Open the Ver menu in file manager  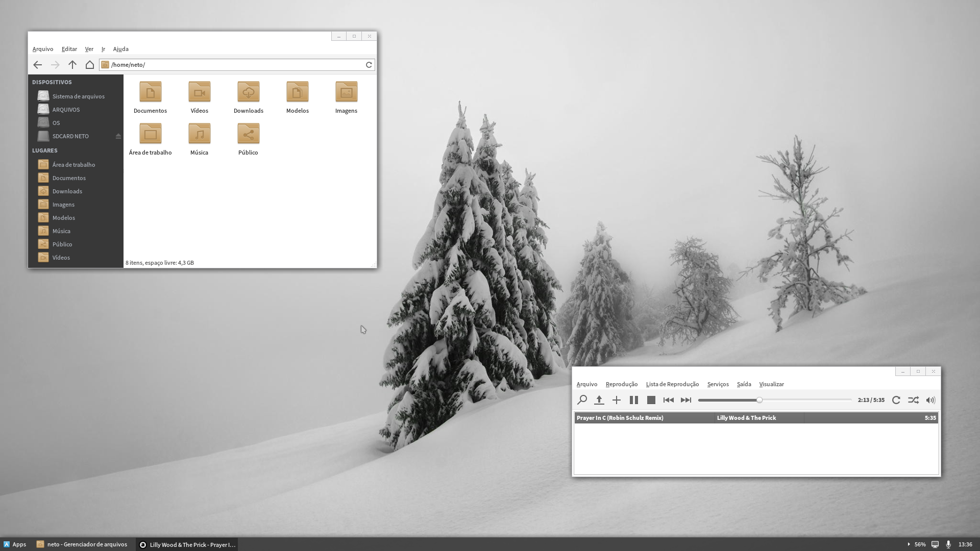pos(89,49)
